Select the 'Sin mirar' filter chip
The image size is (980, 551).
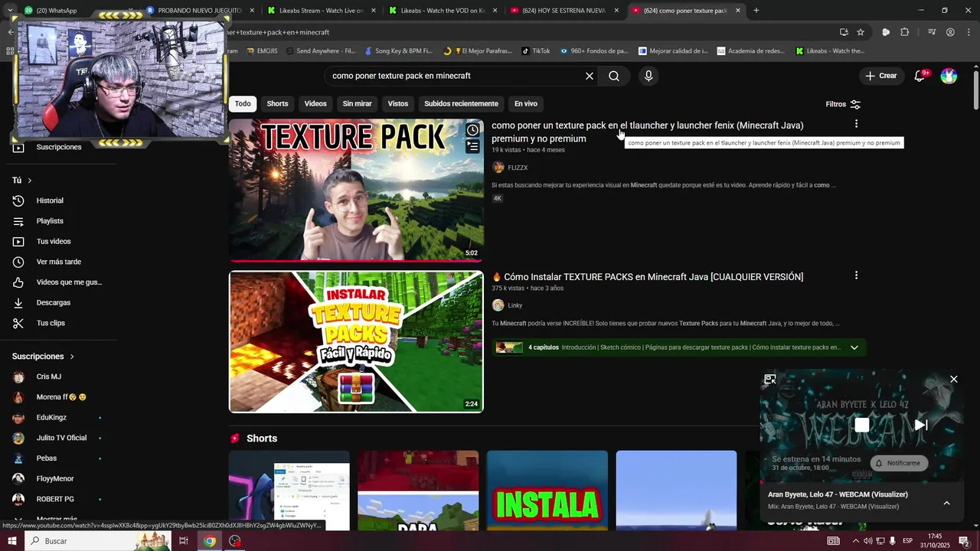pos(357,103)
